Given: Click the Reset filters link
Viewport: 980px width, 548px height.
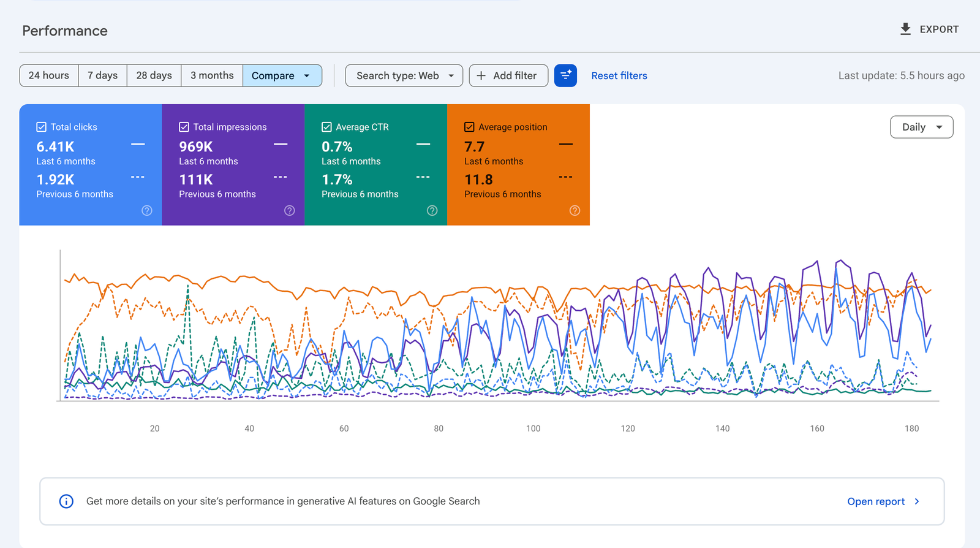Looking at the screenshot, I should click(x=619, y=75).
